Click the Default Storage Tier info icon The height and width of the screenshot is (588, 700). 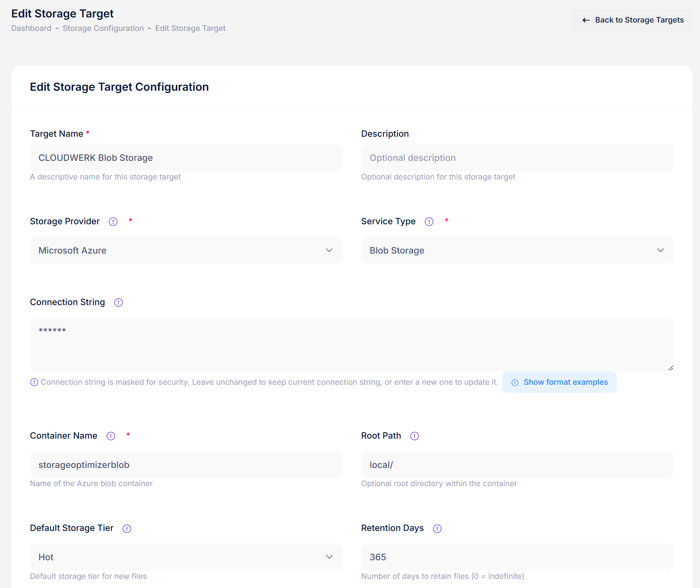pos(127,529)
